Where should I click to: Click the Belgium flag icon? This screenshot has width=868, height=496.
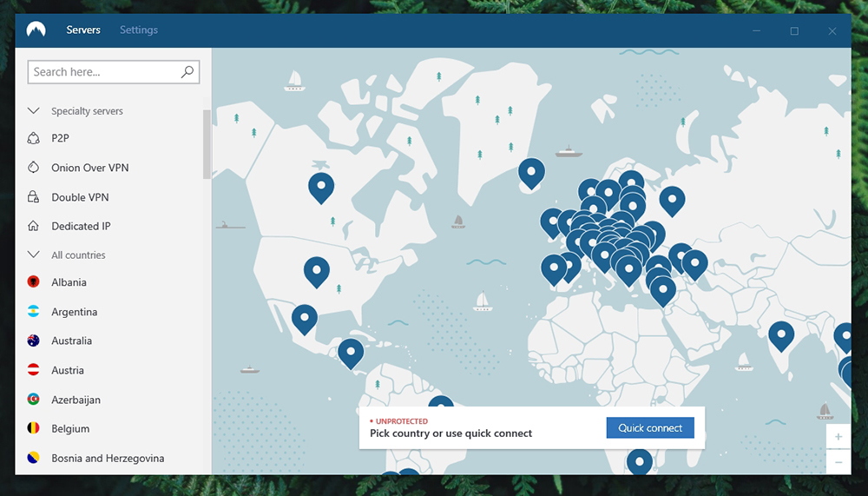[33, 428]
